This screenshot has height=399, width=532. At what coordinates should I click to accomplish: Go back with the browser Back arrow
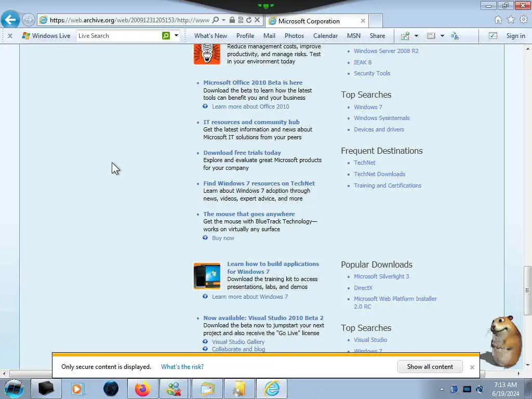[x=10, y=19]
